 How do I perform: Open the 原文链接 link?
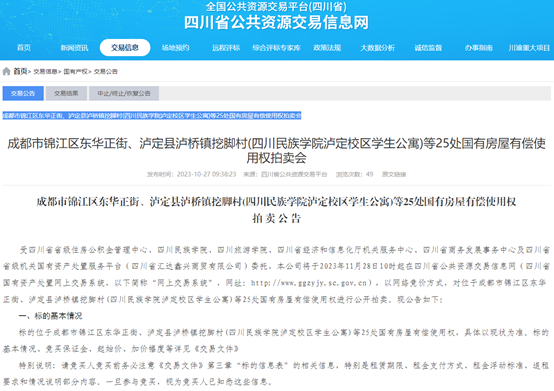pyautogui.click(x=394, y=174)
